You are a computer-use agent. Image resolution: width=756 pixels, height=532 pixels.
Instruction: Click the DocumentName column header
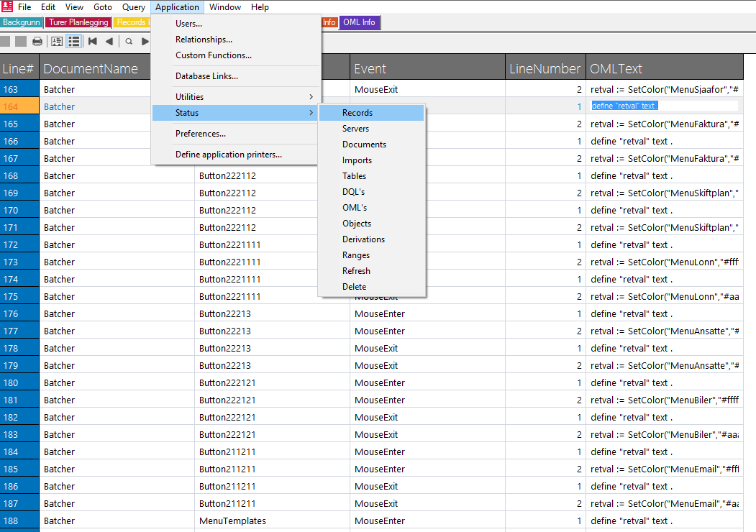95,68
